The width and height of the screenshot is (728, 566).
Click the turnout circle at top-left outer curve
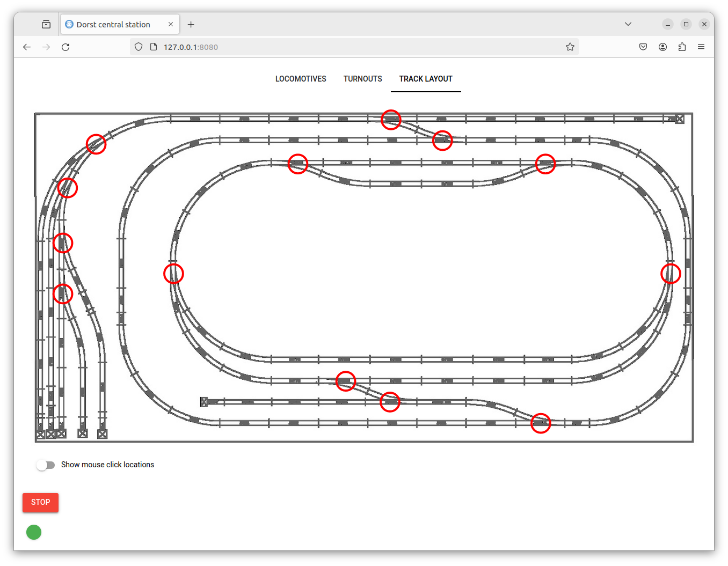96,144
